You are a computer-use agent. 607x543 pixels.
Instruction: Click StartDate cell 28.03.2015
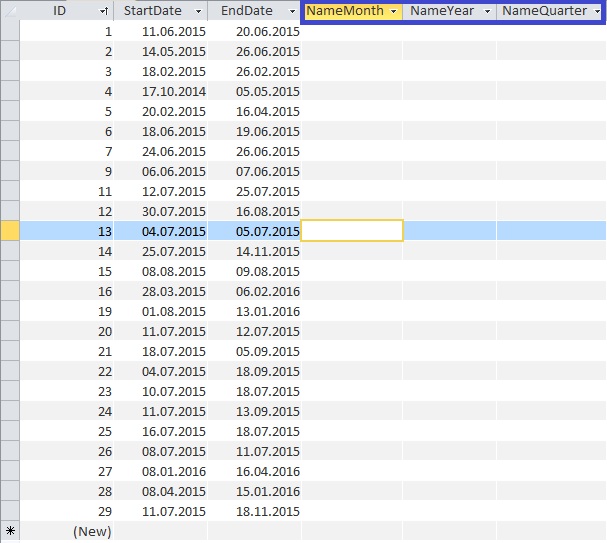[x=161, y=291]
